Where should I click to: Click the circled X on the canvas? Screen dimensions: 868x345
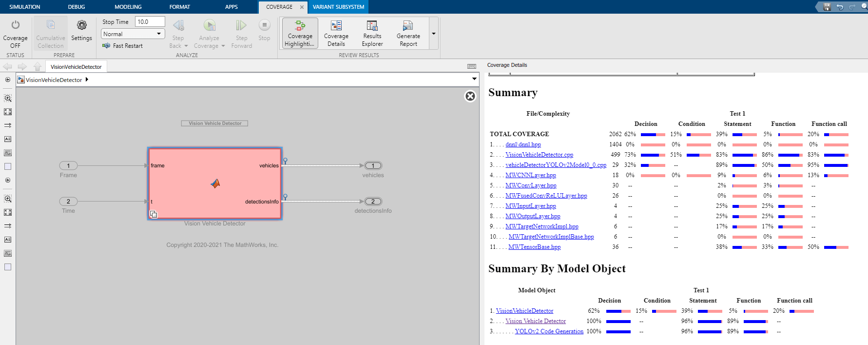[x=470, y=96]
